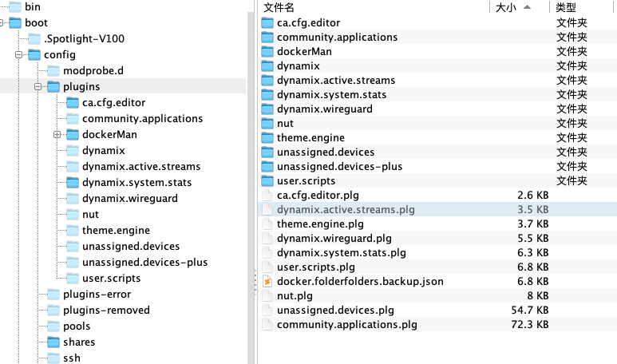The height and width of the screenshot is (364, 617).
Task: Sort by 大小 column header
Action: [x=505, y=7]
